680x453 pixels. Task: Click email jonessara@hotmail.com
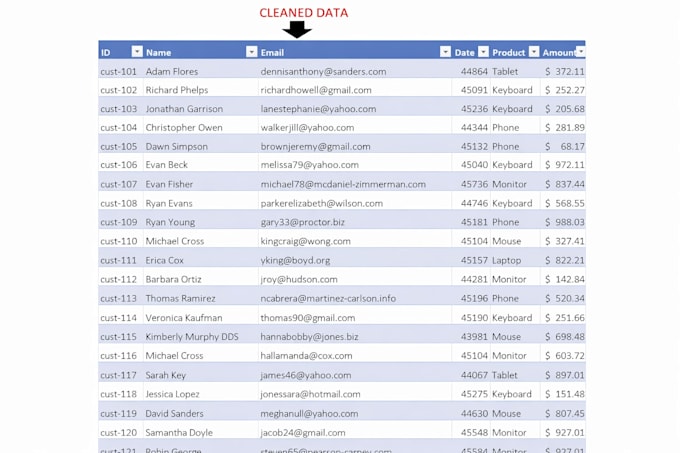click(310, 394)
